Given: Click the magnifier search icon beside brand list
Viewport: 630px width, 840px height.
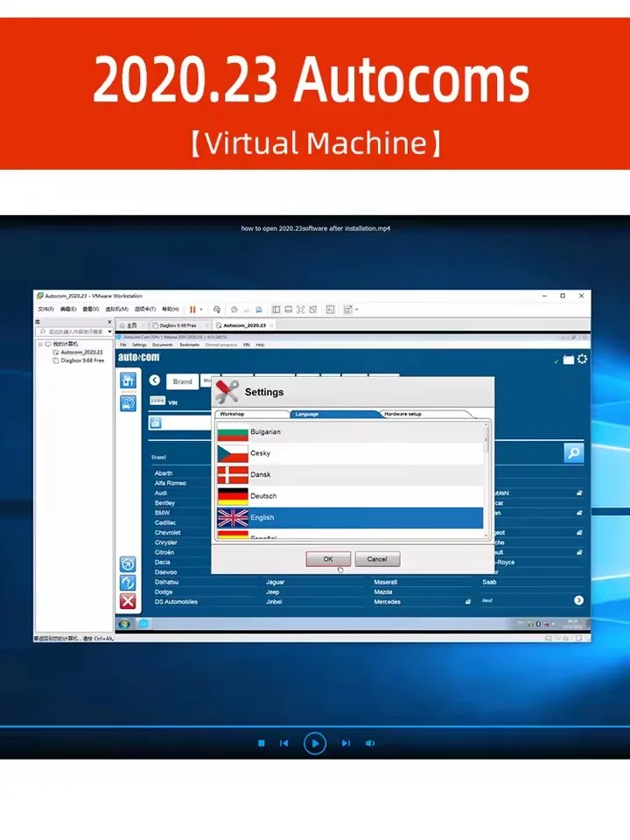Looking at the screenshot, I should point(573,452).
